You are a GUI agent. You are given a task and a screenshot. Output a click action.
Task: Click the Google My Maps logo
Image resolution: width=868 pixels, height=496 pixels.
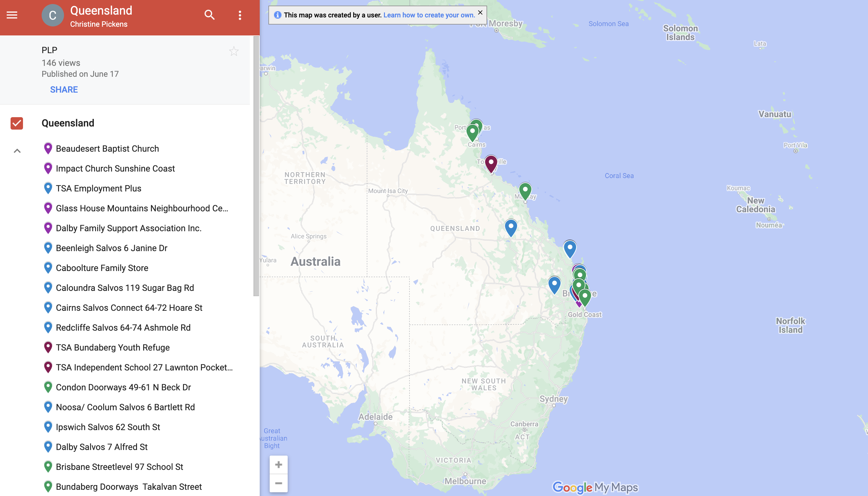(595, 487)
